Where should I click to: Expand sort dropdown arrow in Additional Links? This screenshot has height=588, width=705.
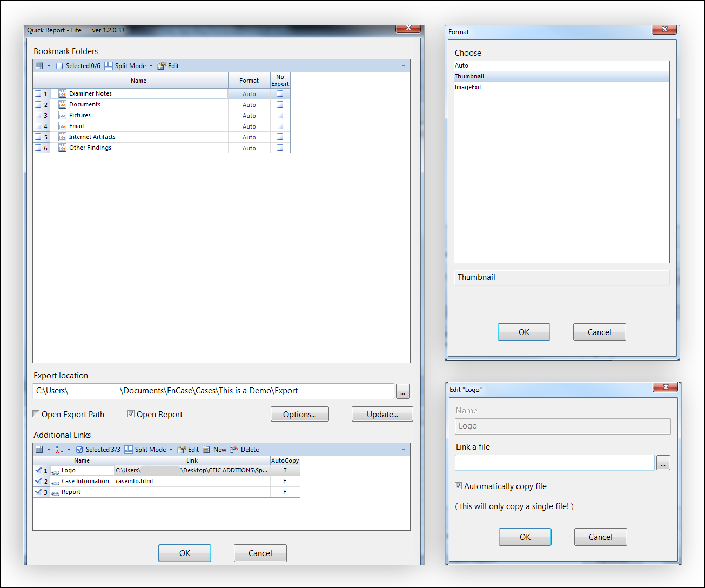click(x=69, y=450)
